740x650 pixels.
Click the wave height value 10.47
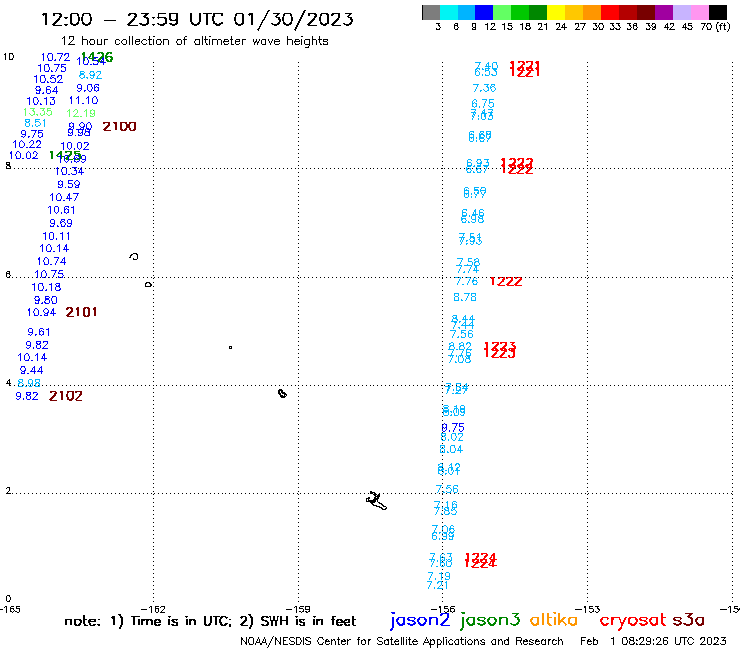click(x=64, y=197)
